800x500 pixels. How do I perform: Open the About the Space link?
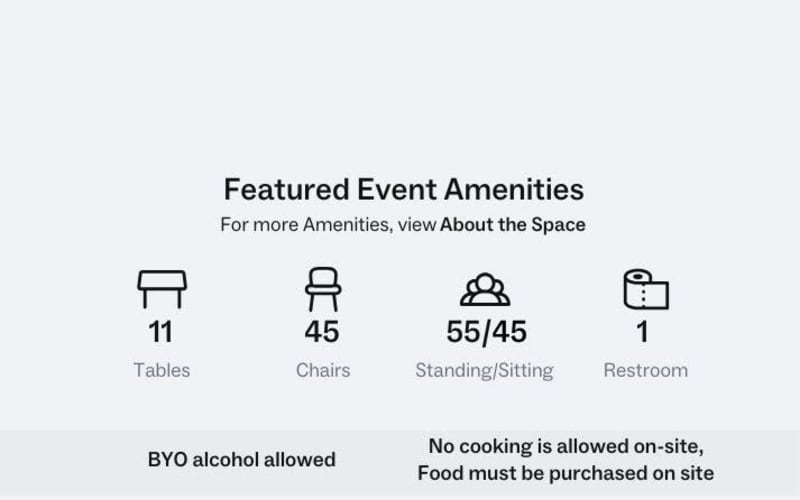[x=513, y=225]
